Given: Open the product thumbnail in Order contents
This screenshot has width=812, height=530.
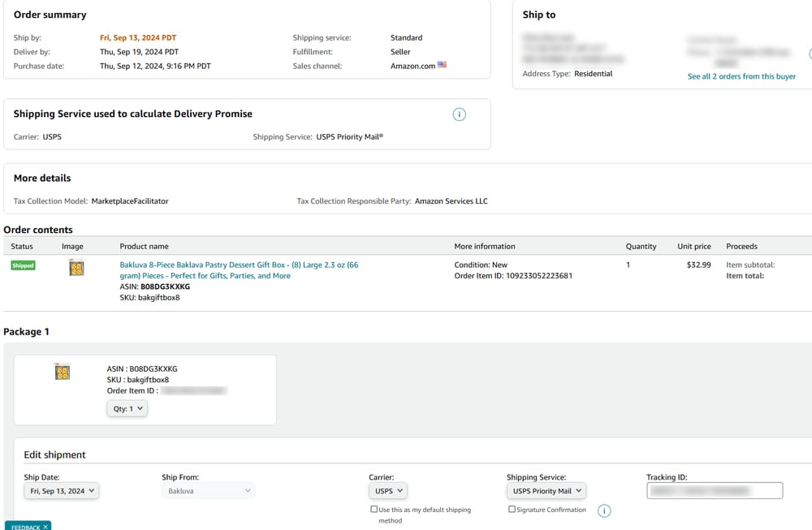Looking at the screenshot, I should click(76, 268).
